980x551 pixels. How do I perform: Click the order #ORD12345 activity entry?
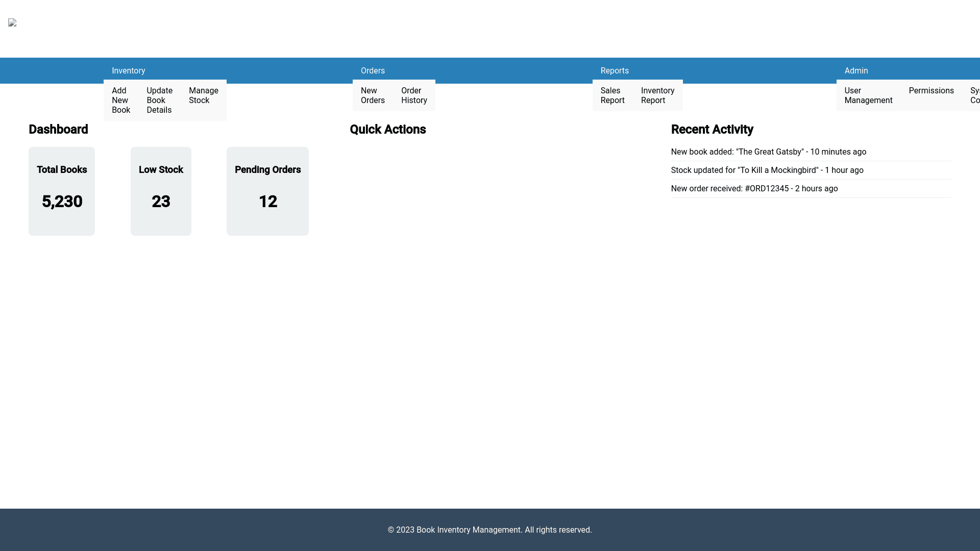[754, 189]
